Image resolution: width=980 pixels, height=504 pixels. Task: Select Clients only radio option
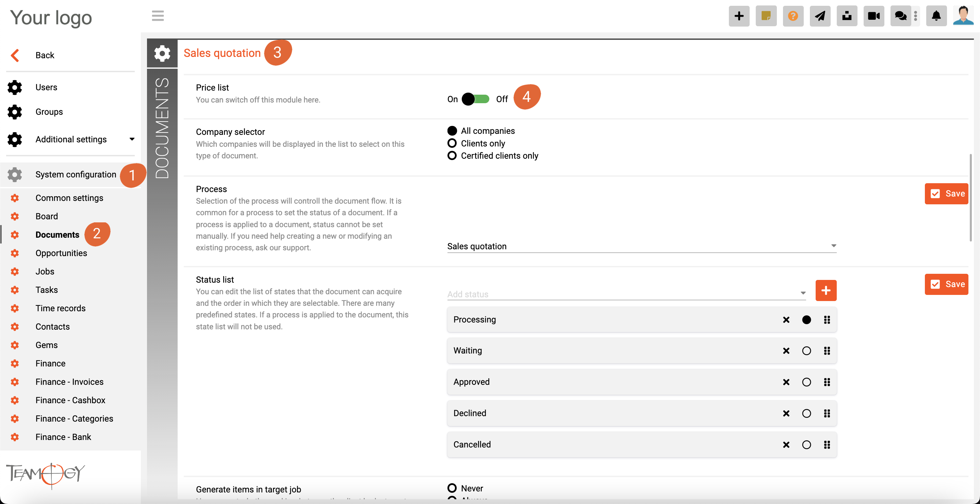(452, 143)
